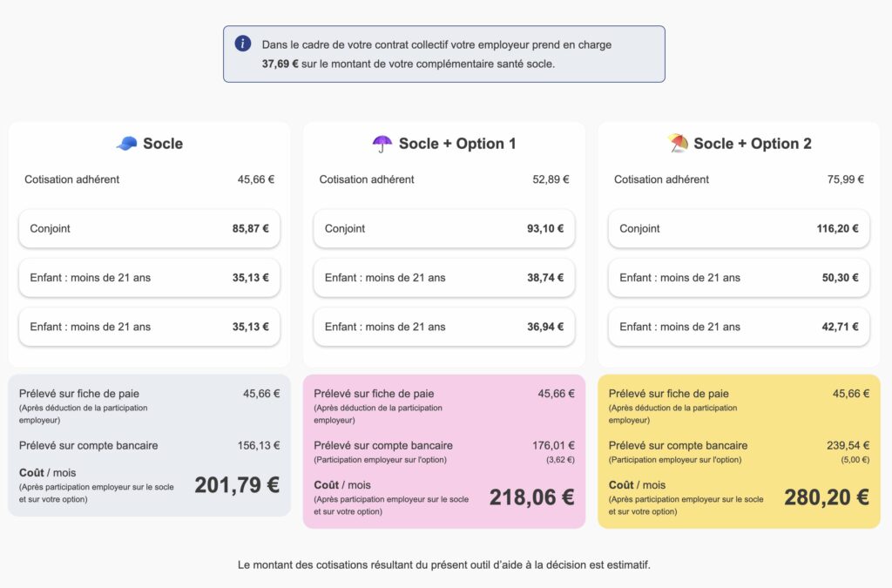Open the Socle + Option 2 heading
Screen dimensions: 892x588
tap(753, 144)
